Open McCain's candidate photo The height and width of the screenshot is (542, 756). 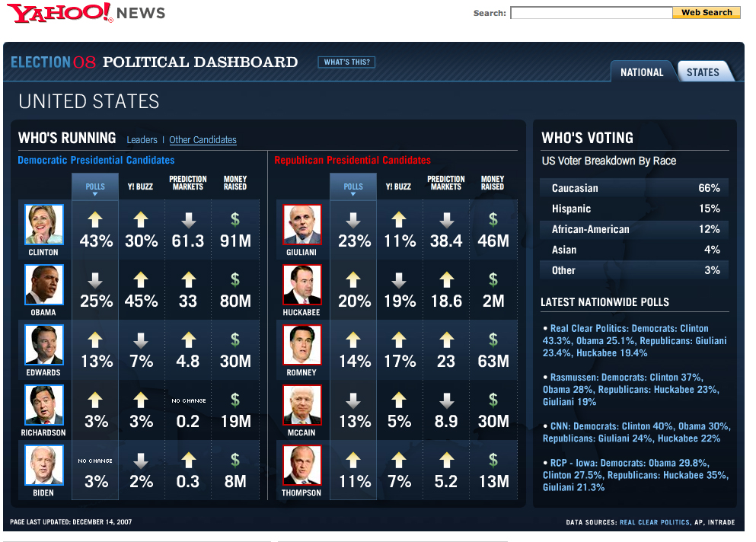pyautogui.click(x=302, y=405)
